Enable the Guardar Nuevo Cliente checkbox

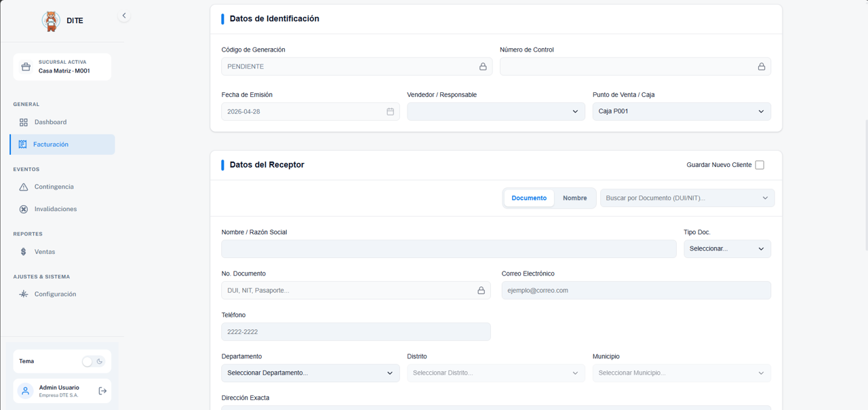coord(759,165)
